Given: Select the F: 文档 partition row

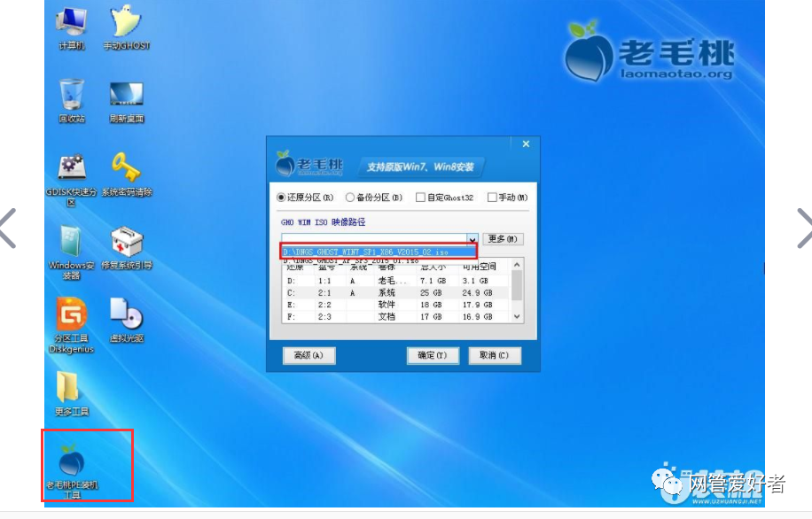Looking at the screenshot, I should coord(396,316).
